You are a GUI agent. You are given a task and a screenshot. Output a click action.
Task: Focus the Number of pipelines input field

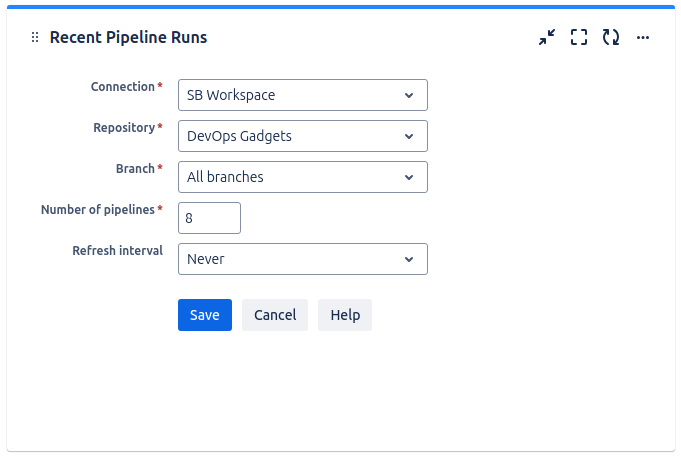click(209, 218)
